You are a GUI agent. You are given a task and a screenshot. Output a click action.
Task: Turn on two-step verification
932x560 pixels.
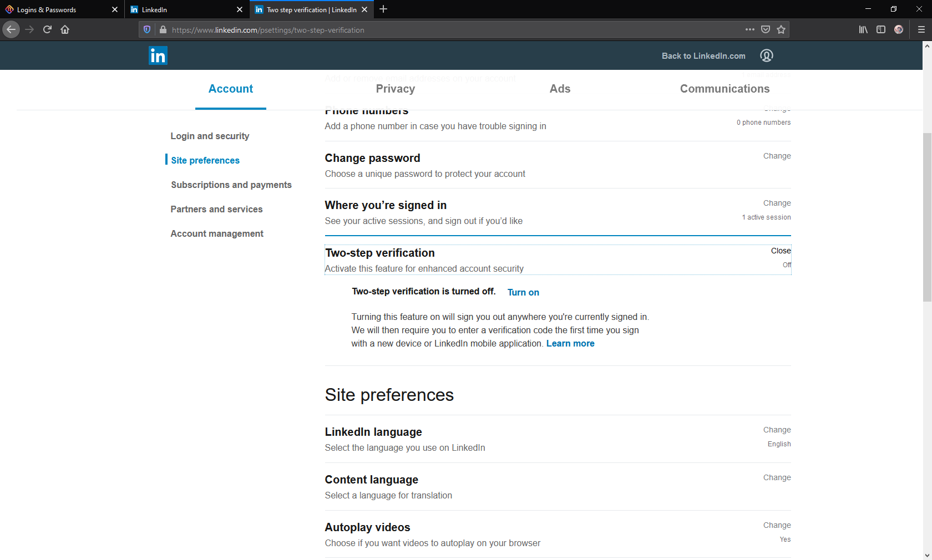point(523,292)
